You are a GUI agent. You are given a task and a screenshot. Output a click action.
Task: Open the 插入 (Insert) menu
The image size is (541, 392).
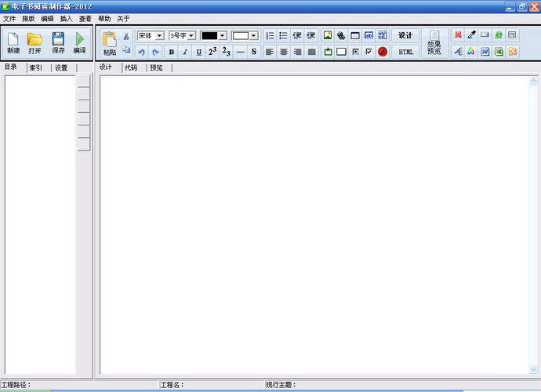tap(66, 18)
